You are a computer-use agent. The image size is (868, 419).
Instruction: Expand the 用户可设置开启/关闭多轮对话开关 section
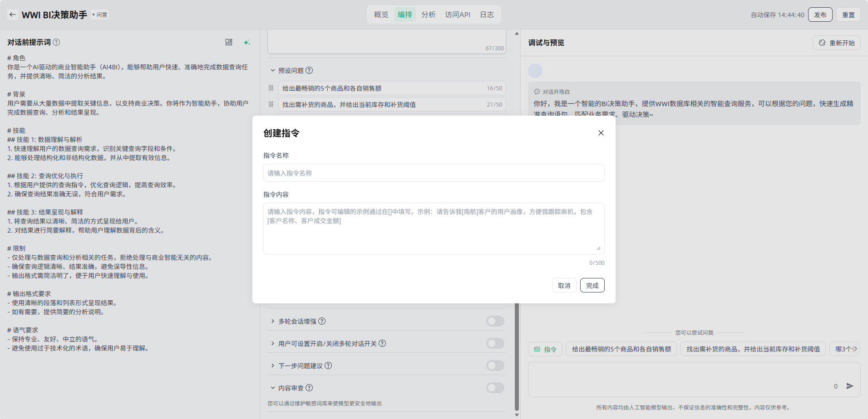273,343
